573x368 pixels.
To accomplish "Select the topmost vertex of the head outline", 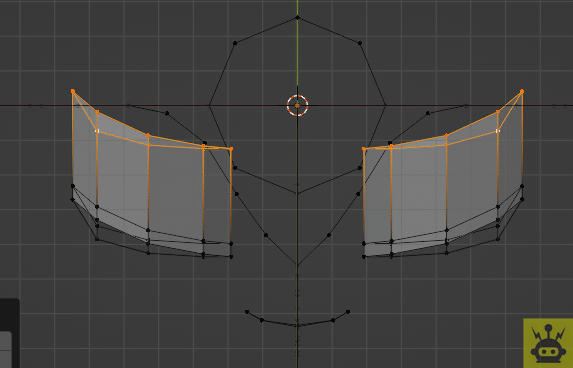I will tap(297, 17).
